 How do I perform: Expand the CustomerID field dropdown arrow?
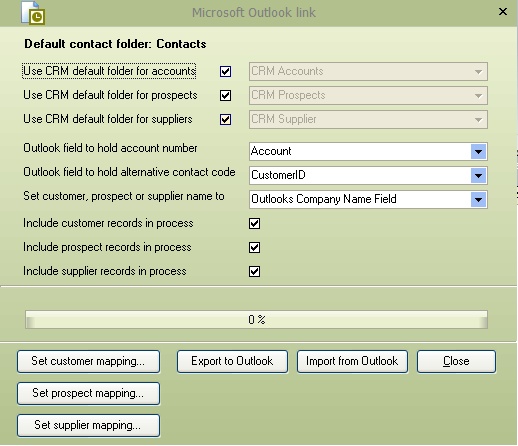[x=478, y=176]
